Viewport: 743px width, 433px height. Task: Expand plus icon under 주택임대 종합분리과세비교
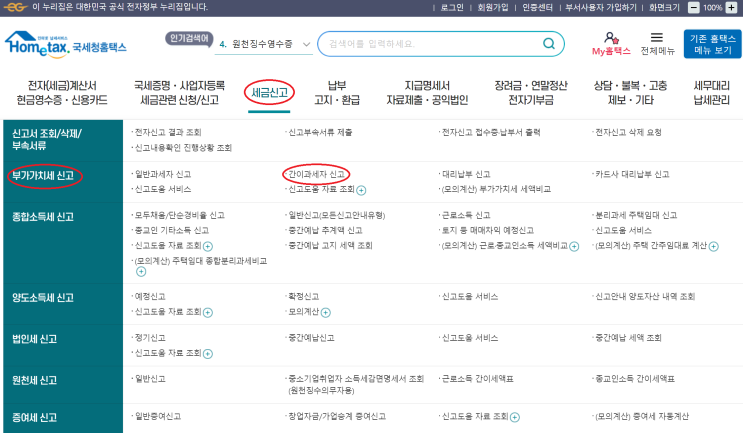click(141, 272)
